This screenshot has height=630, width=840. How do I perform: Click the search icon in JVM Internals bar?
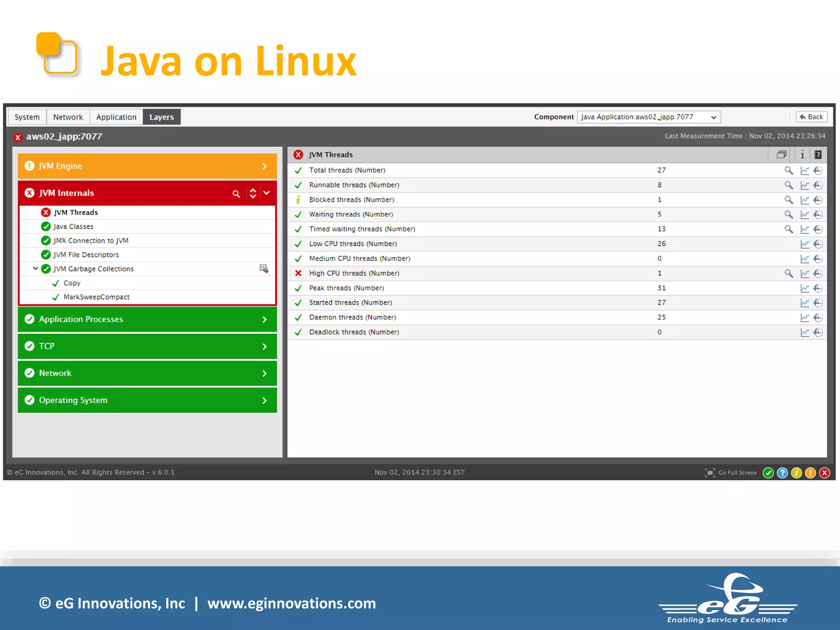(236, 194)
